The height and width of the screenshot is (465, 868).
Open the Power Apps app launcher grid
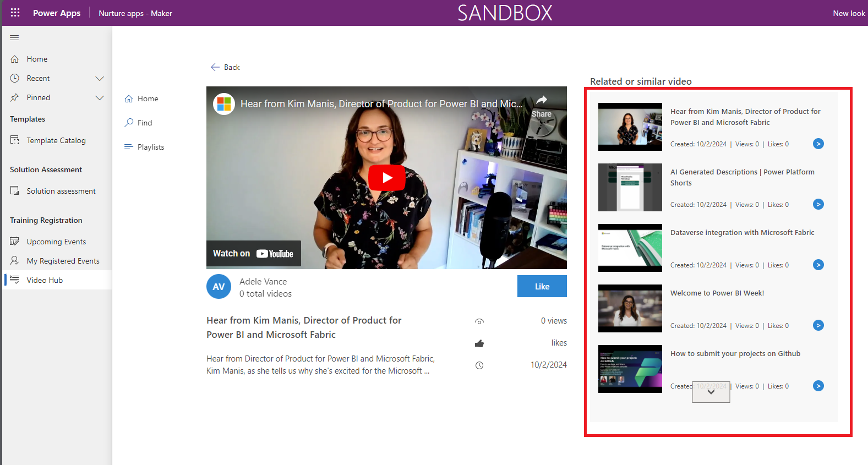pos(15,13)
